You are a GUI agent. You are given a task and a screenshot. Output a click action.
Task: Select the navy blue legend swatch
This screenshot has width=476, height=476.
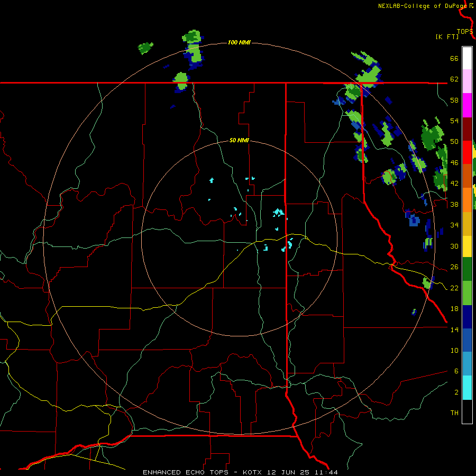click(467, 317)
